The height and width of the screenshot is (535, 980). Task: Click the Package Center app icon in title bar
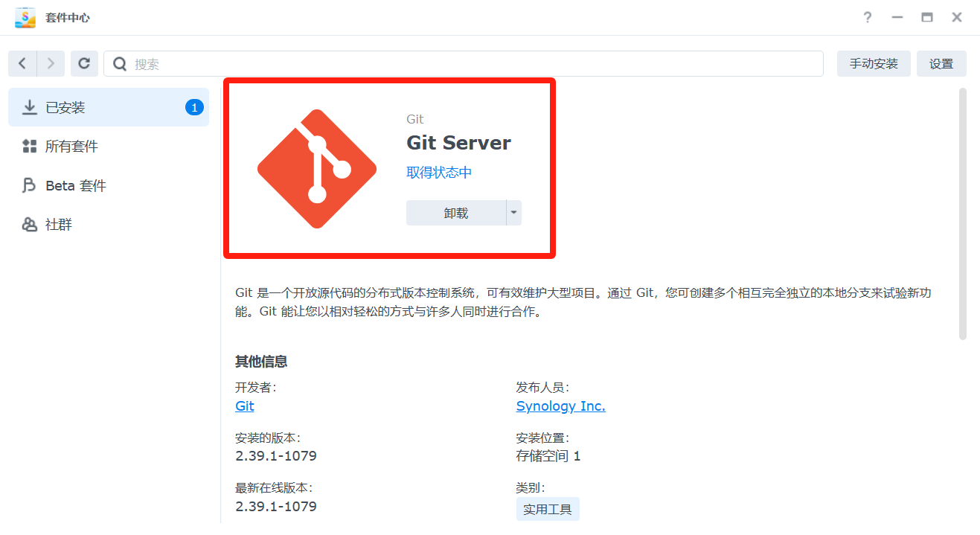pos(25,17)
